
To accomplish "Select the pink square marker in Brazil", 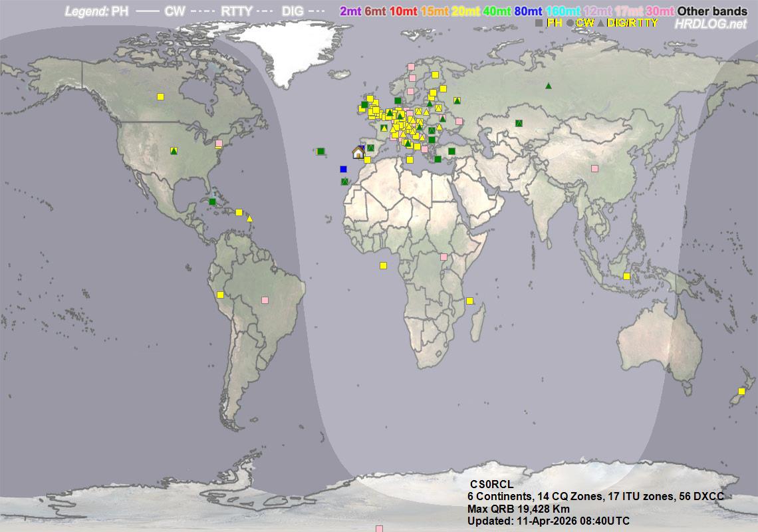I will 265,300.
